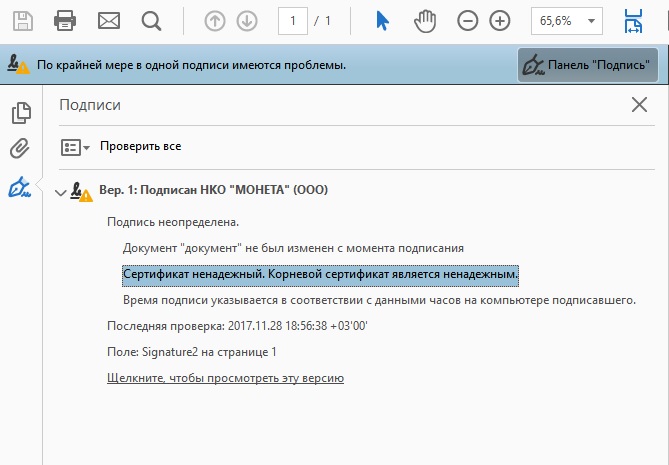
Task: Zoom out with minus button
Action: click(467, 20)
